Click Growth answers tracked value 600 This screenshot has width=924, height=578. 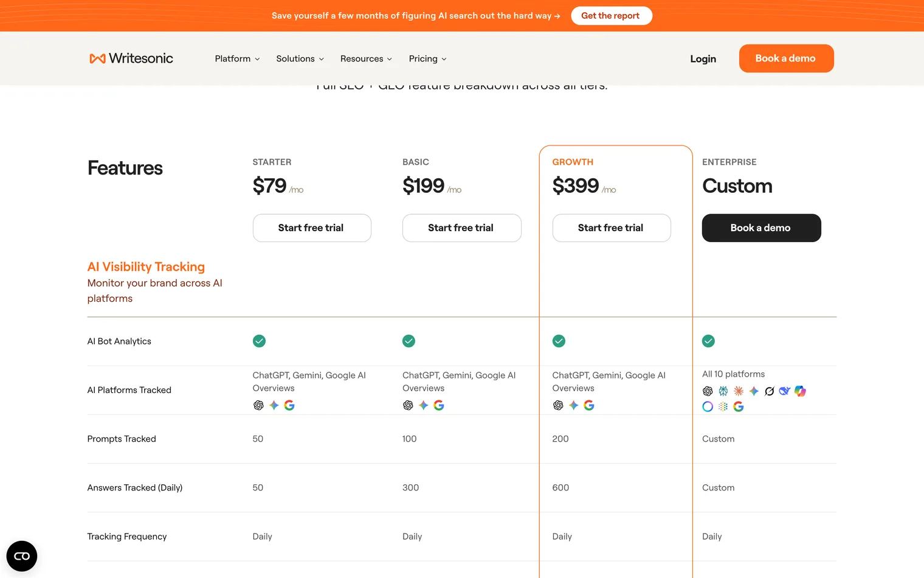point(560,488)
